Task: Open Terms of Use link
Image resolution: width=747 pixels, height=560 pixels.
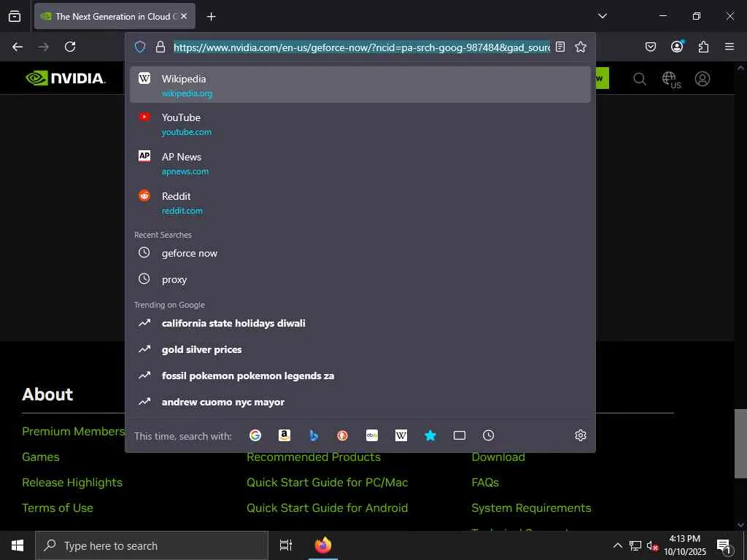Action: (57, 507)
